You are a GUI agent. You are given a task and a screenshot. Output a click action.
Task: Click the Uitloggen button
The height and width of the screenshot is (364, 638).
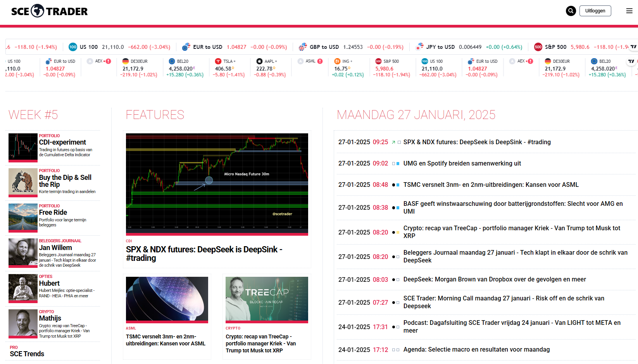coord(595,11)
